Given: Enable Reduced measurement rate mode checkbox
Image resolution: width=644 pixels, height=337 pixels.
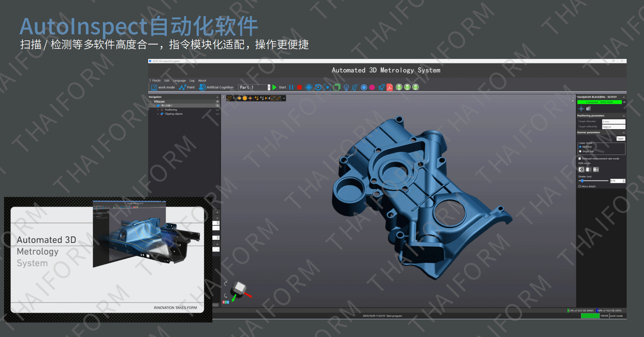Looking at the screenshot, I should 580,159.
